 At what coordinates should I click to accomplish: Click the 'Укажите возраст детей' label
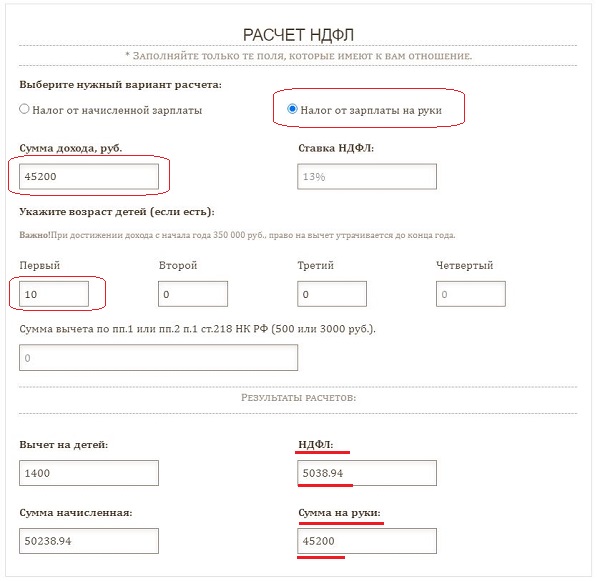point(117,212)
